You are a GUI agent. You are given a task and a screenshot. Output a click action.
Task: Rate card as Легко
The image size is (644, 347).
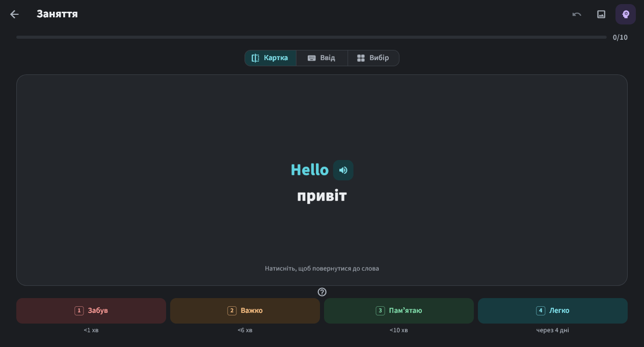tap(553, 311)
